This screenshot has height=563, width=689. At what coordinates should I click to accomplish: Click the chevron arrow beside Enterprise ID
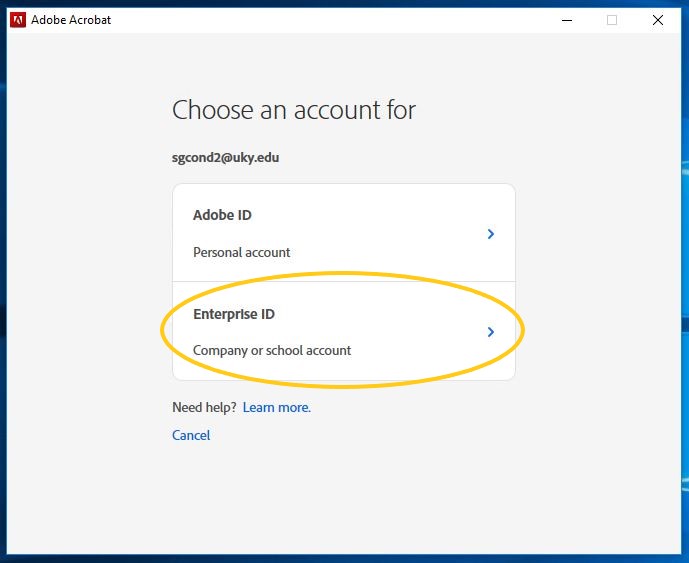coord(491,332)
